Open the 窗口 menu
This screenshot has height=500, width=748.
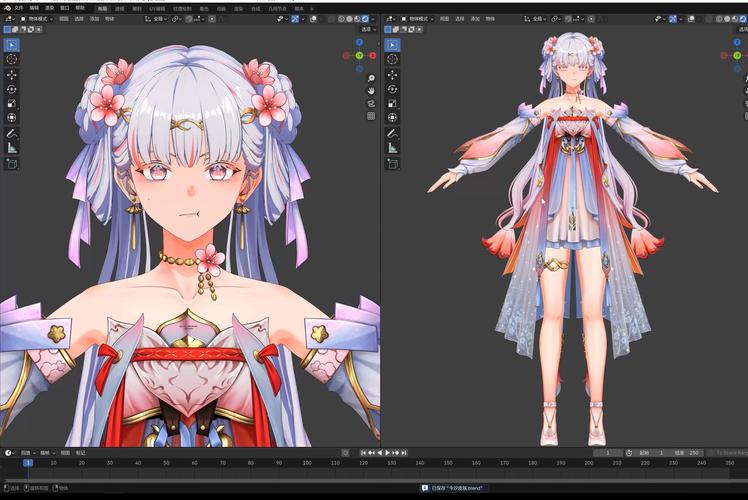pos(64,8)
